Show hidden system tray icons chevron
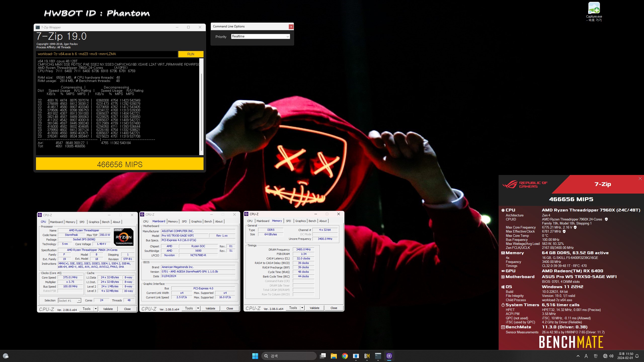 coord(578,356)
